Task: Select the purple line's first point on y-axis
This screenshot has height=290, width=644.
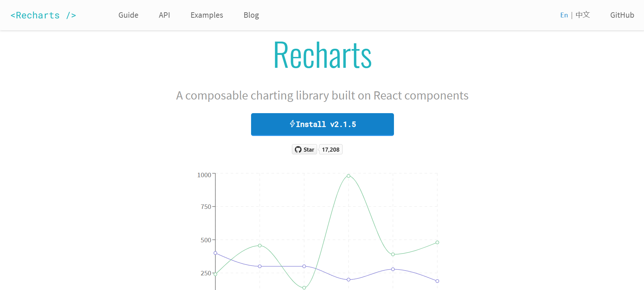Action: (x=215, y=253)
